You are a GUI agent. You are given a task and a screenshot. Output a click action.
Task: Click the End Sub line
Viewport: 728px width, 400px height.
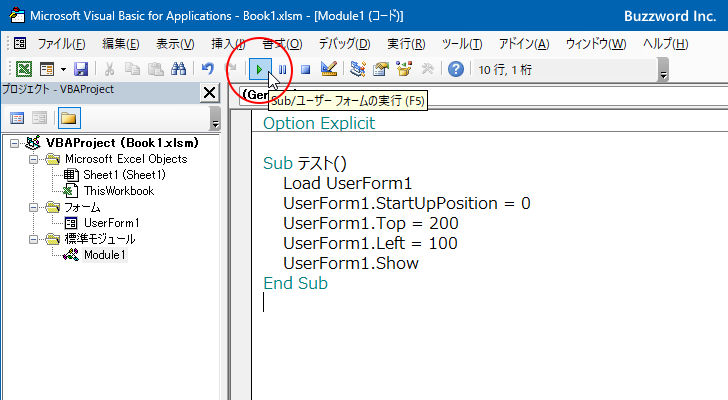[295, 283]
